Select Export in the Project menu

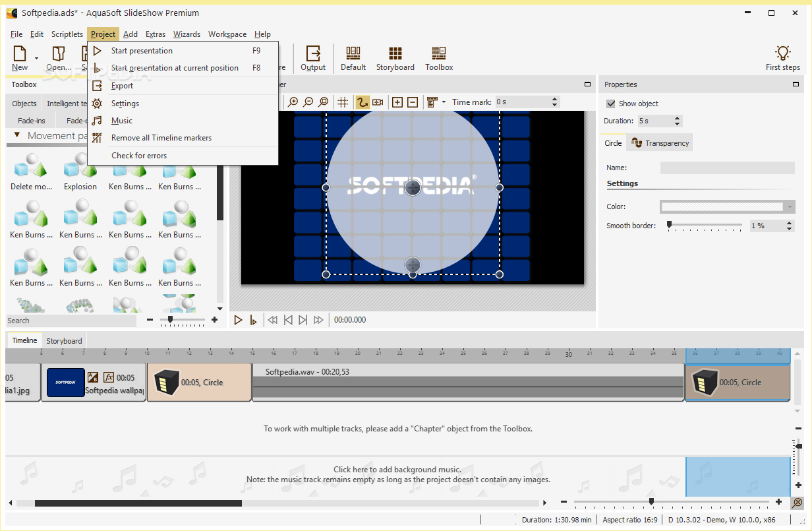click(183, 86)
